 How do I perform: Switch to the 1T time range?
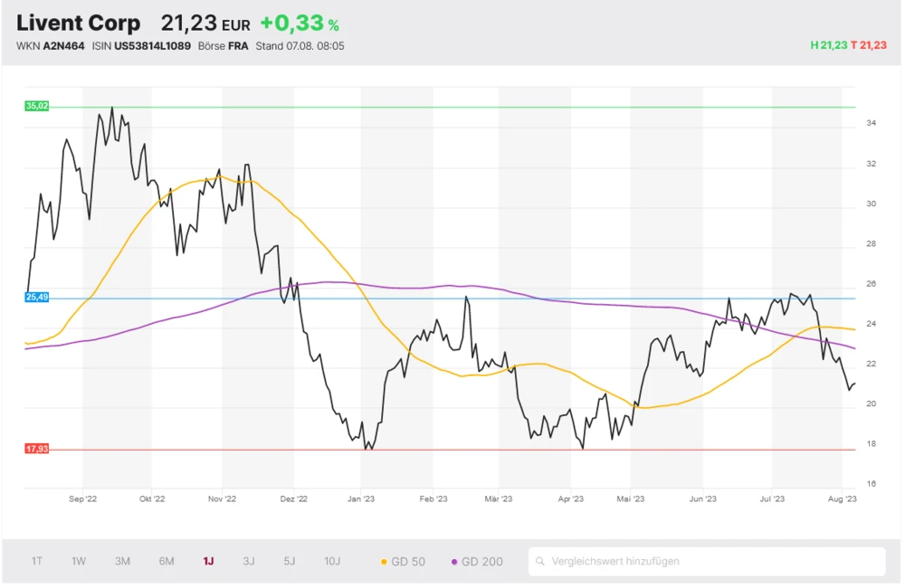pos(37,561)
